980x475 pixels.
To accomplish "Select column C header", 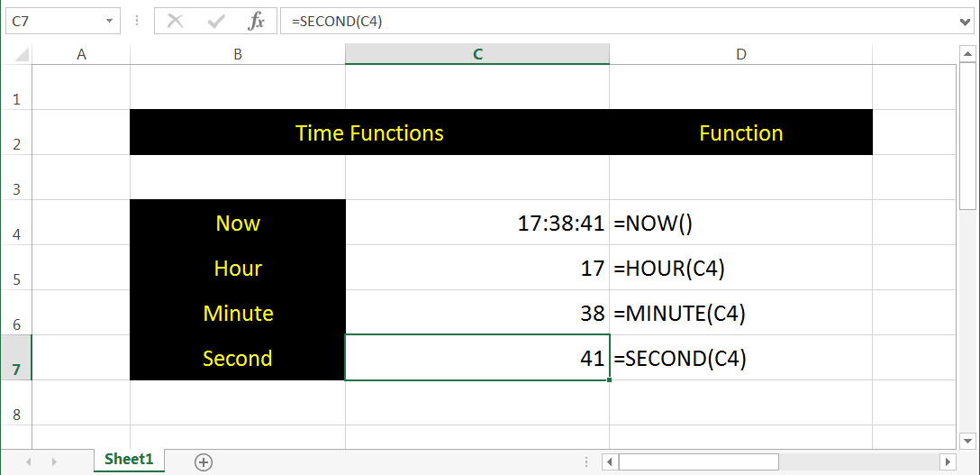I will click(477, 54).
